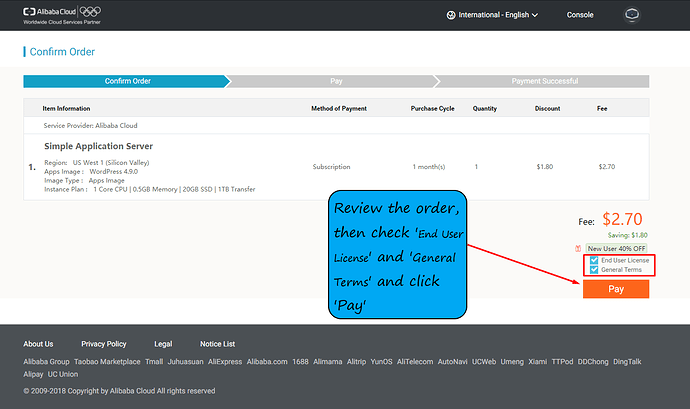Click the Alibaba Cloud logo
Viewport: 690px width, 409px height.
point(49,12)
